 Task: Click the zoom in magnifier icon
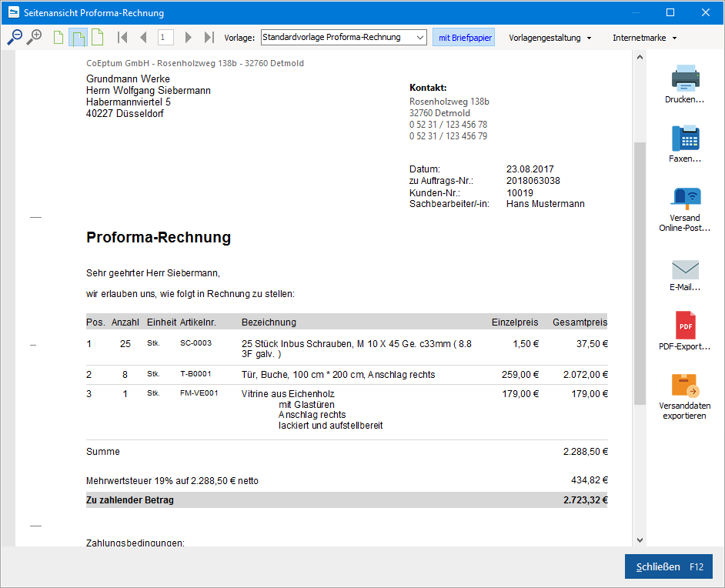(34, 37)
